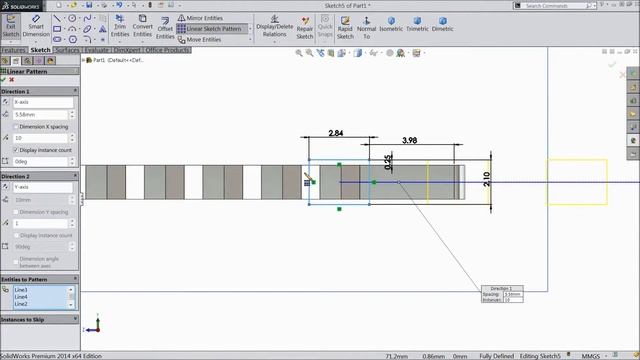Click the Convert Entities tool
Viewport: 640px width, 360px height.
142,26
